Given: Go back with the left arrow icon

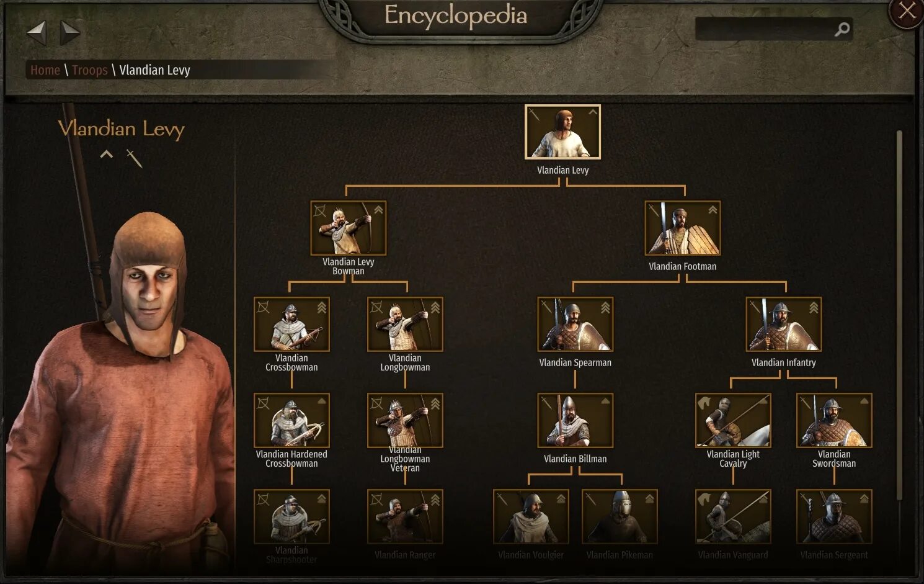Looking at the screenshot, I should point(37,33).
